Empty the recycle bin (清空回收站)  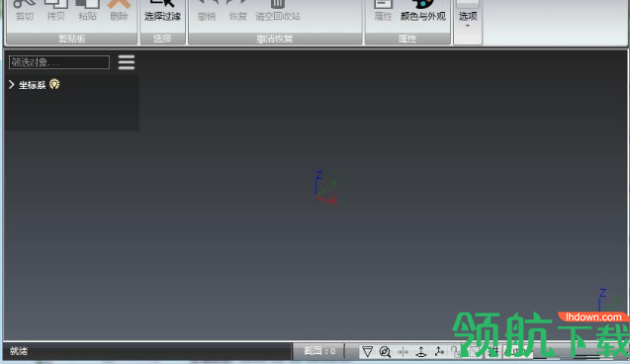(278, 11)
